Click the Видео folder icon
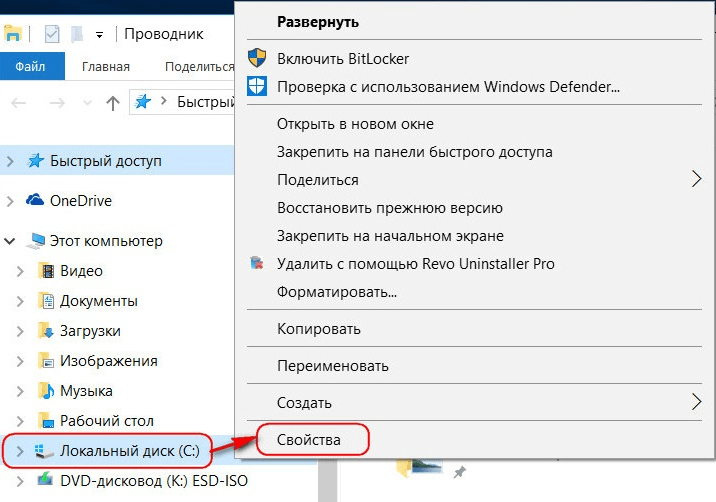The height and width of the screenshot is (502, 716). (x=45, y=271)
